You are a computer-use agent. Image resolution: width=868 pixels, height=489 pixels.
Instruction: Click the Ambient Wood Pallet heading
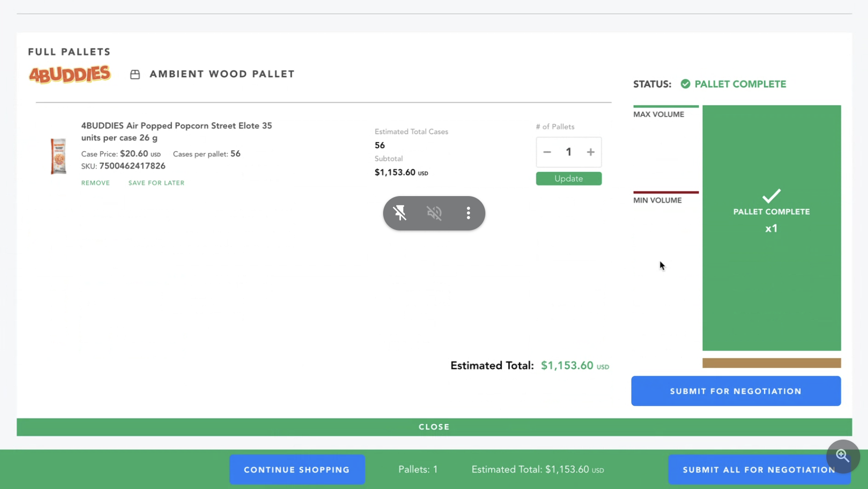222,74
